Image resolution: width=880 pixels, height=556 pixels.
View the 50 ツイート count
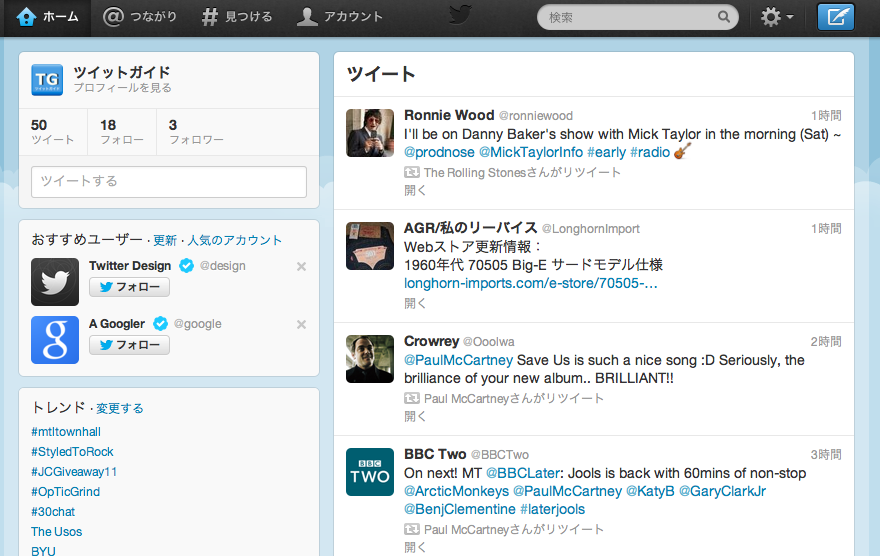click(52, 132)
